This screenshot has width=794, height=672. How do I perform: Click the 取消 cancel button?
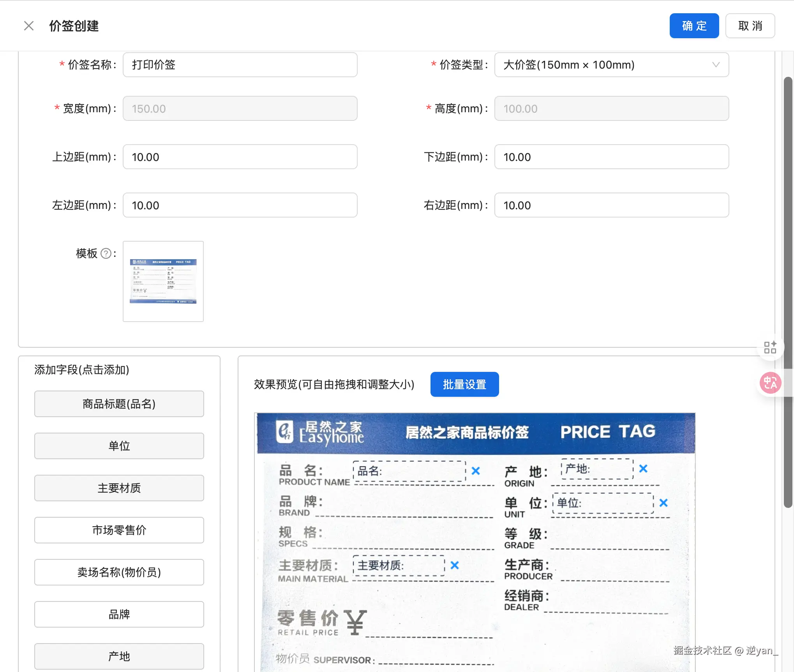[750, 26]
